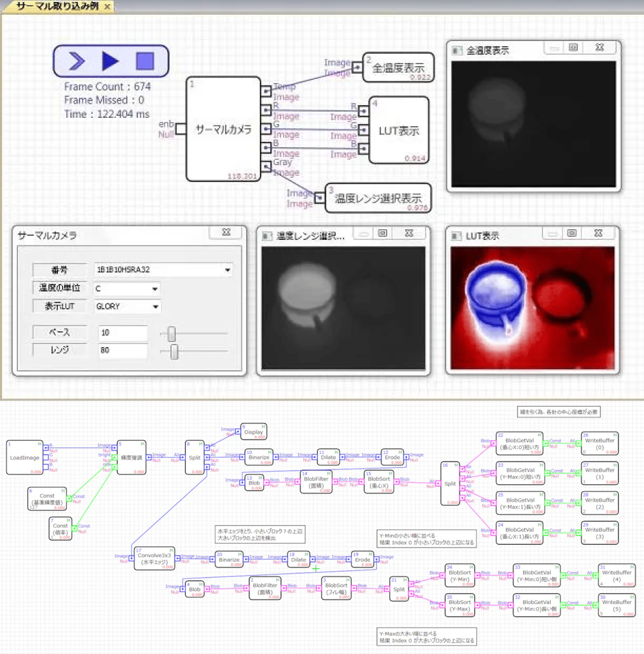Select the Const (基準輝度値) node

click(x=47, y=499)
